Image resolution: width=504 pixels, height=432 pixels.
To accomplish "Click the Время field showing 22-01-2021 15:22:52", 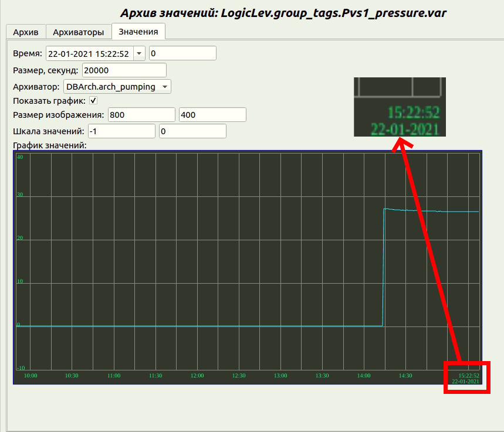I will (x=89, y=53).
